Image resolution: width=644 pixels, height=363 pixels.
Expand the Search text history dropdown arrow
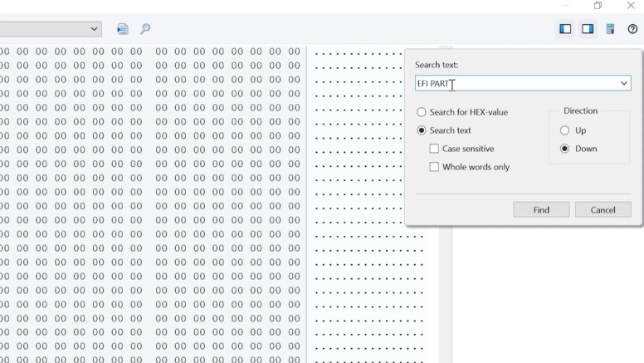624,83
